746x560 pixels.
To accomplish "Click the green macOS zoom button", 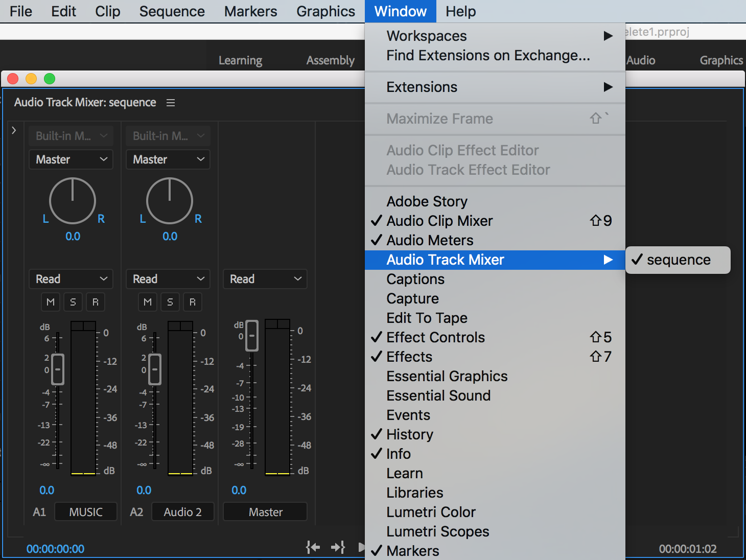I will pos(50,79).
